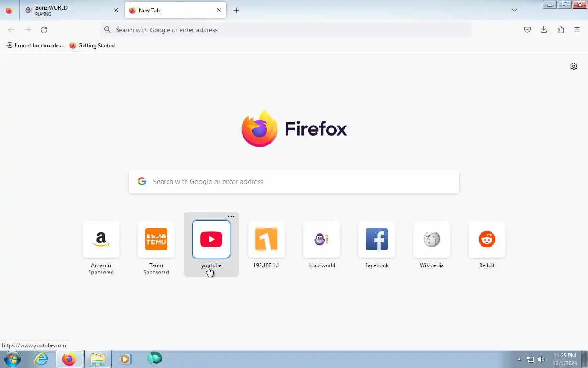The width and height of the screenshot is (588, 368).
Task: Open File Explorer from taskbar
Action: [97, 359]
